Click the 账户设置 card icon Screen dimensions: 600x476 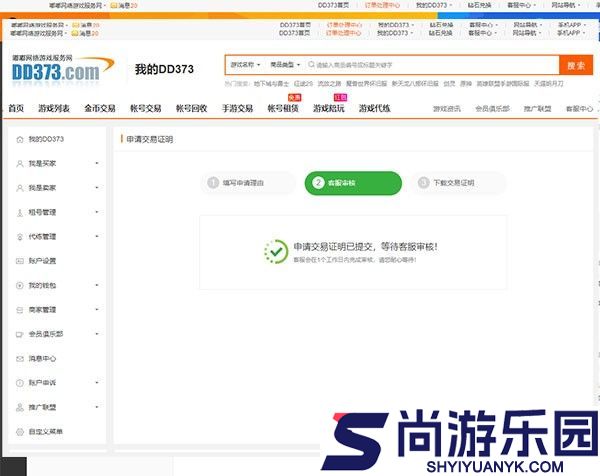click(20, 261)
